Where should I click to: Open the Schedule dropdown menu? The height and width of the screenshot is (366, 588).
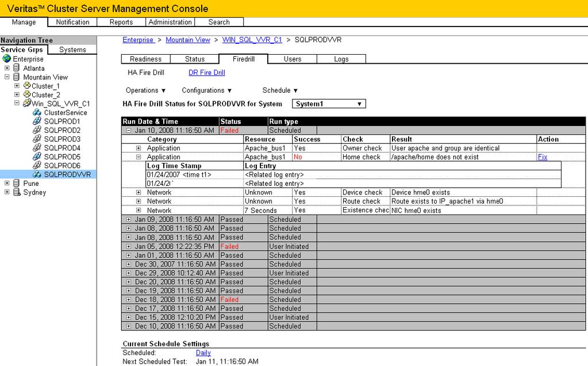pyautogui.click(x=280, y=90)
